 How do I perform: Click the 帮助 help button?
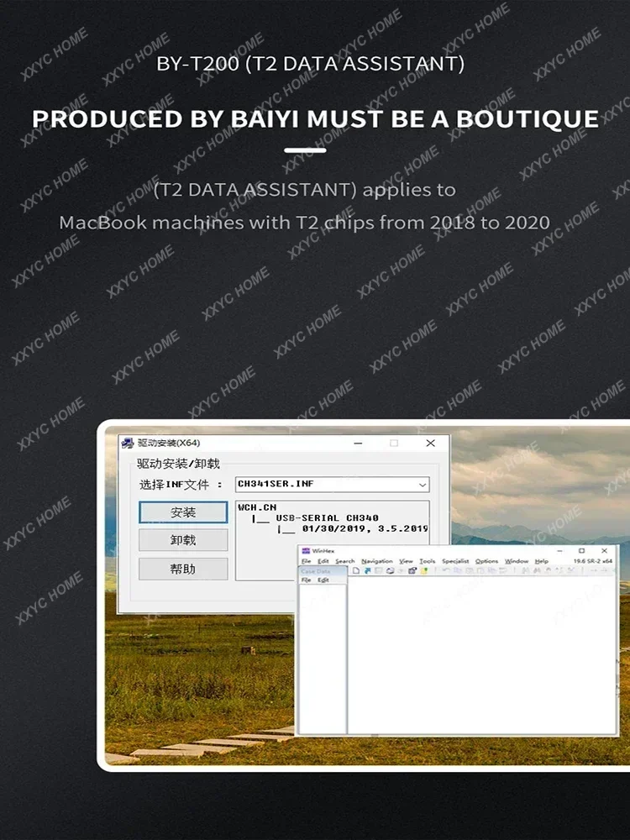[183, 569]
